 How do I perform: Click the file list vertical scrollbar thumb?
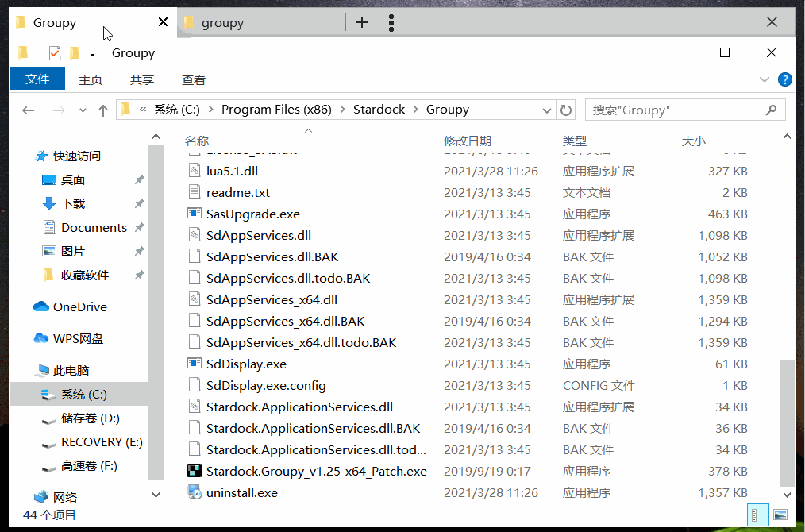[x=787, y=422]
